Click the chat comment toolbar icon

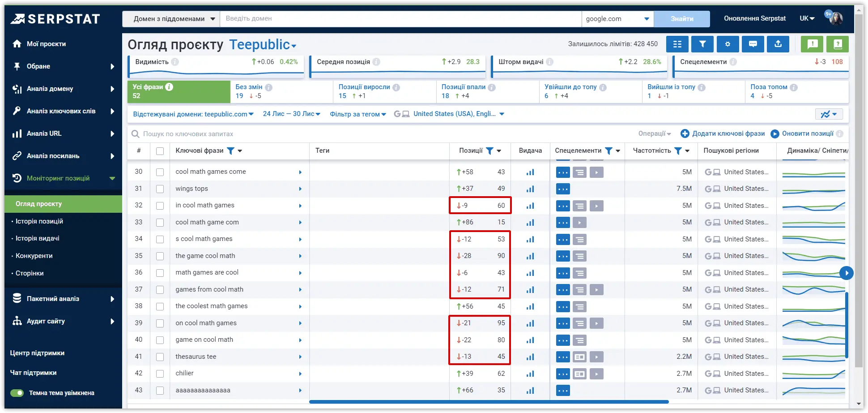pos(753,44)
